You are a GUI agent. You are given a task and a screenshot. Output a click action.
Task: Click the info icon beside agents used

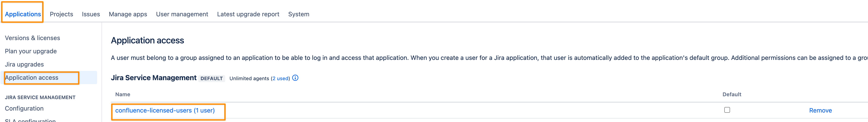295,78
